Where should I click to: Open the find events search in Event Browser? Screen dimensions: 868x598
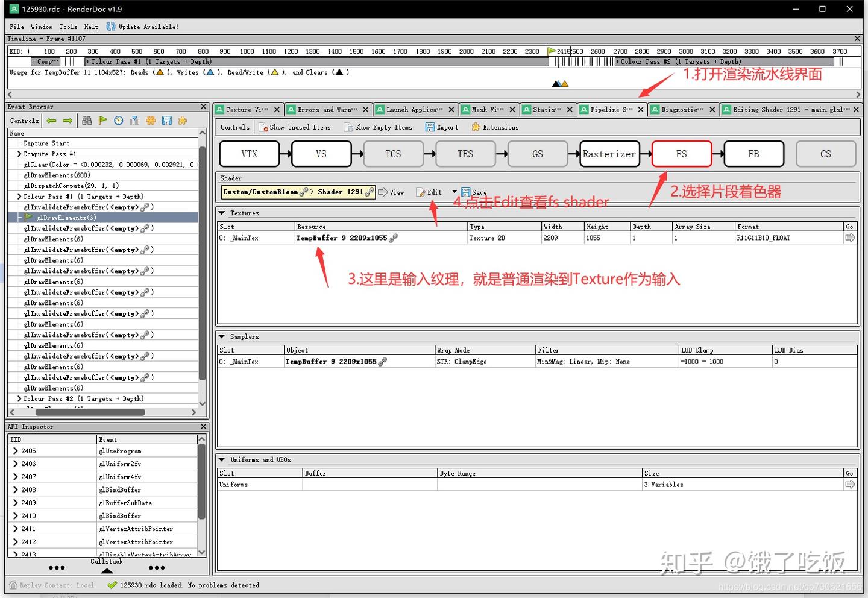click(x=87, y=121)
